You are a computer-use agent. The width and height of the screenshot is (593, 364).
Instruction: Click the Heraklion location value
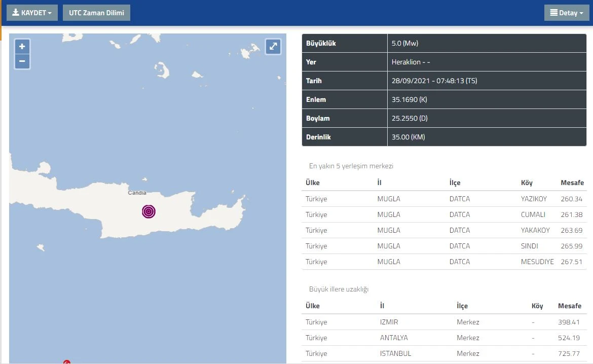tap(411, 62)
